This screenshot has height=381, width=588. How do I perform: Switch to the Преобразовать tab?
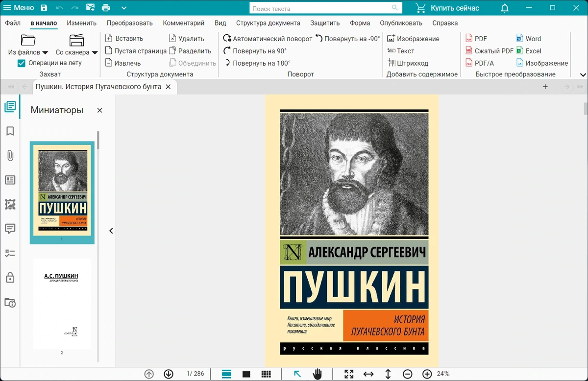point(130,23)
